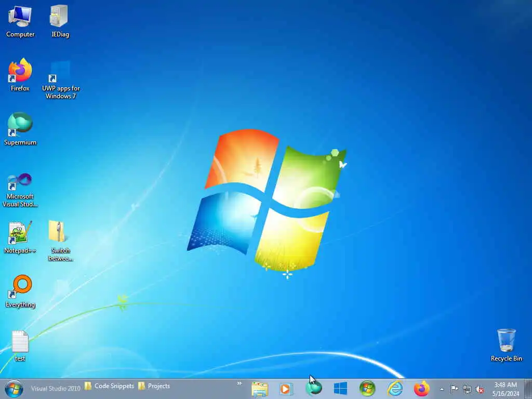Open Supermium browser from the taskbar
The height and width of the screenshot is (399, 532).
coord(313,389)
